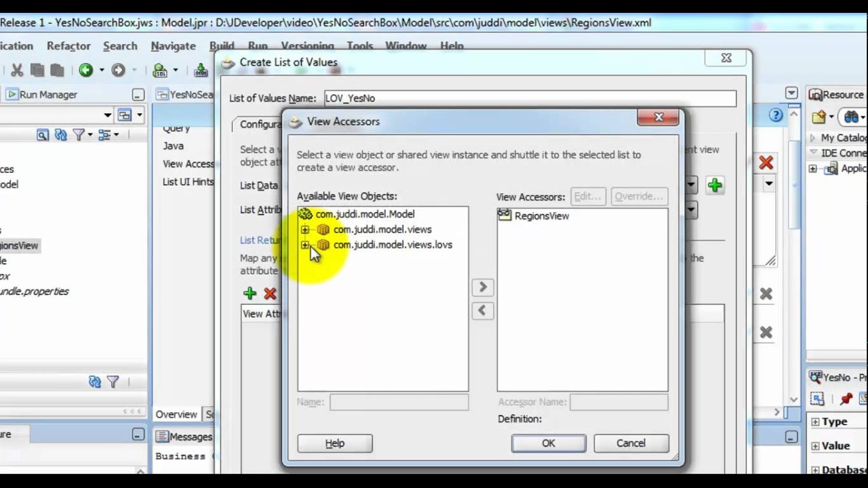
Task: Click the navigator display options tree icon
Action: (x=104, y=136)
